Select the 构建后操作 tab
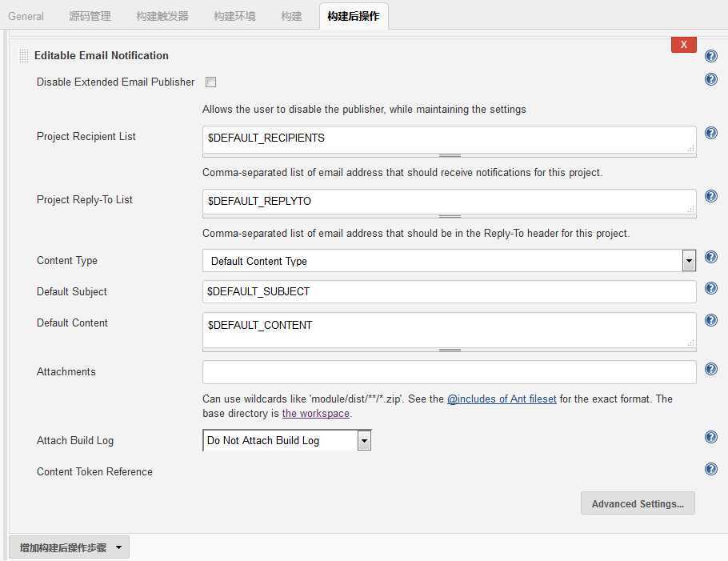The image size is (728, 561). (x=354, y=16)
